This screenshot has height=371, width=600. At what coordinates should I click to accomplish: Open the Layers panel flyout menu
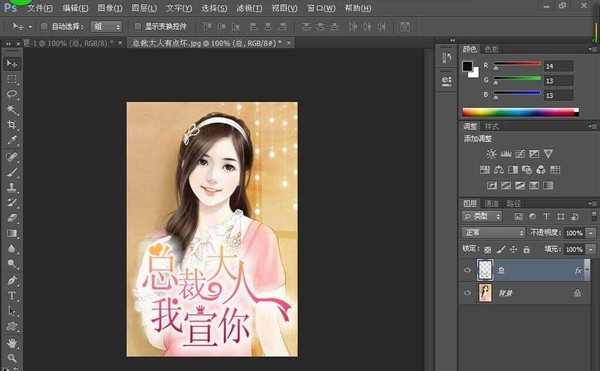click(x=592, y=203)
